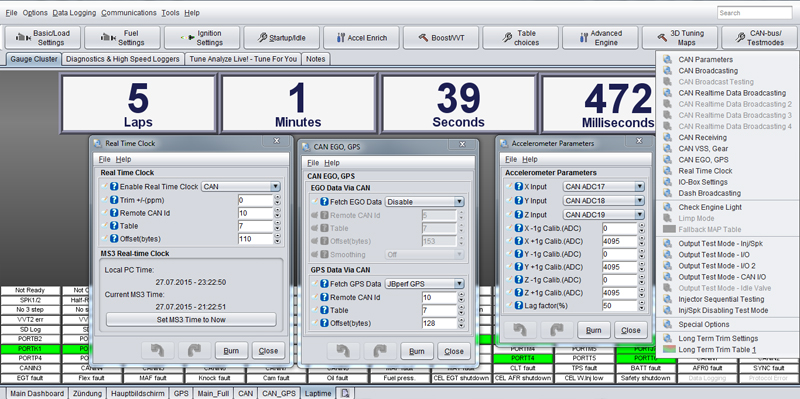Click the help icon next to Fetch GPS Data
800x399 pixels.
click(x=324, y=284)
